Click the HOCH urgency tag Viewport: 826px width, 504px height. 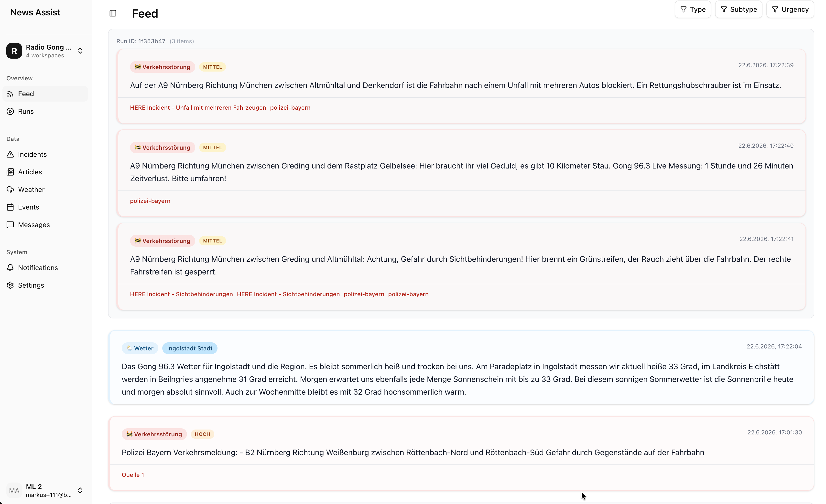pyautogui.click(x=203, y=434)
